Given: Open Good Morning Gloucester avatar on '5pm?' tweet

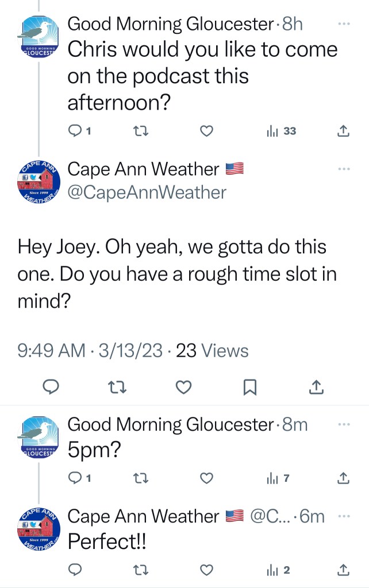Looking at the screenshot, I should tap(38, 438).
